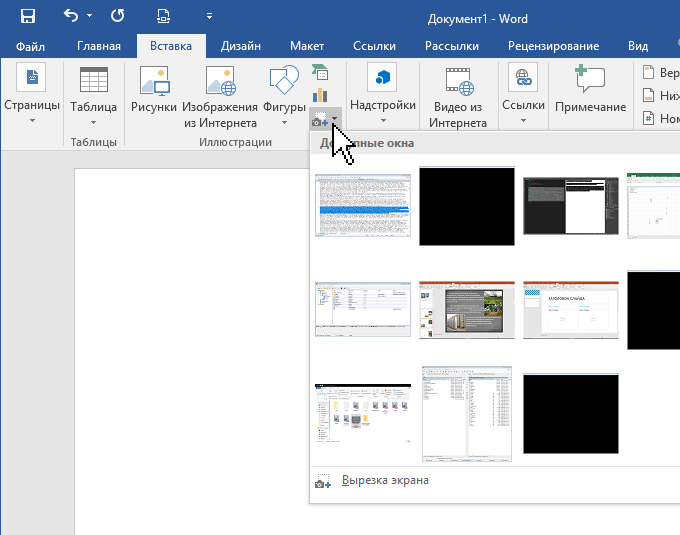Switch to the Дизайн tab

point(241,46)
